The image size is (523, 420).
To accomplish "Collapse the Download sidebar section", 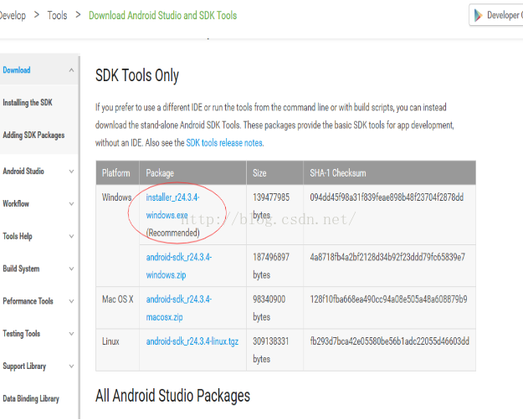I will pos(72,70).
